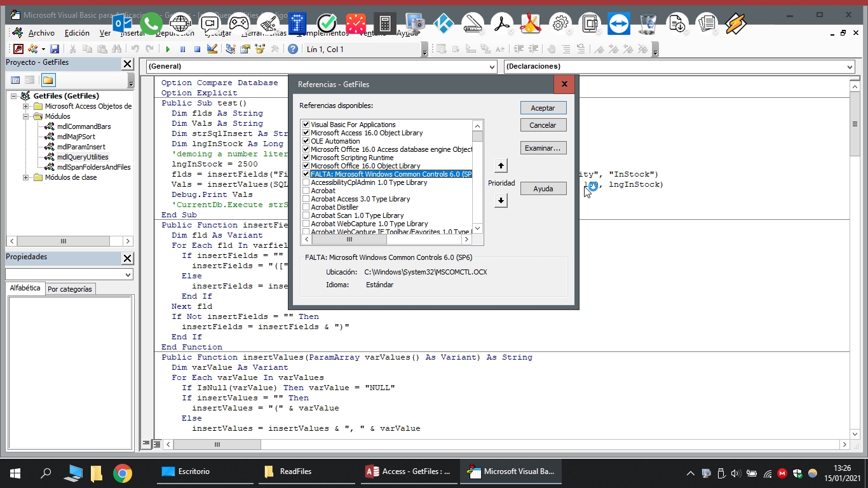Open the Edición menu

coord(77,33)
